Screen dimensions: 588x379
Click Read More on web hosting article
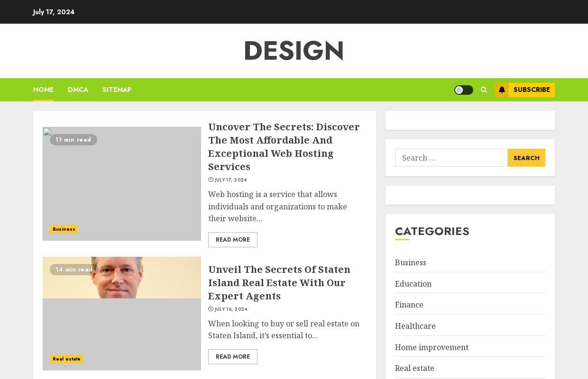(232, 240)
